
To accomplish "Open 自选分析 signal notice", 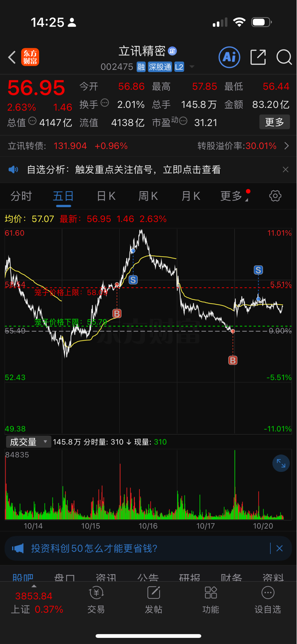I will pyautogui.click(x=124, y=169).
